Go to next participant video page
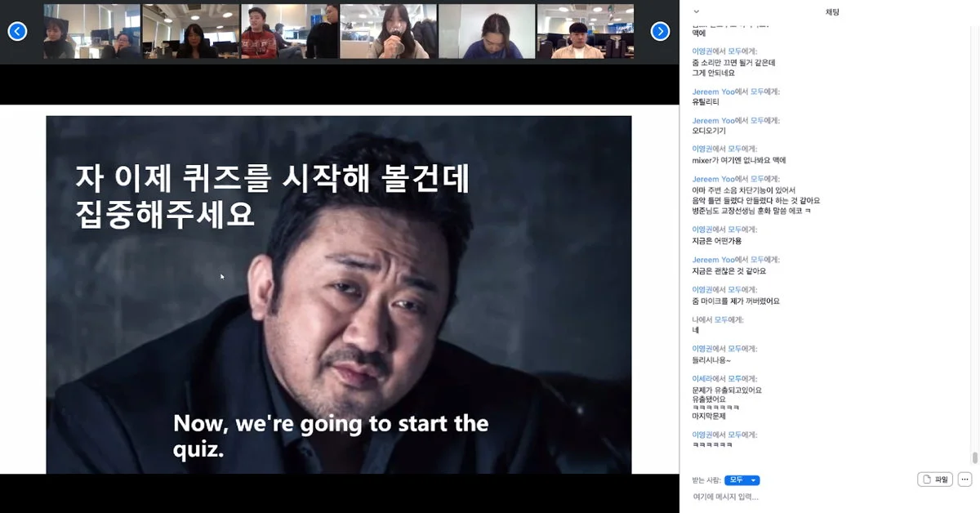 click(x=660, y=31)
